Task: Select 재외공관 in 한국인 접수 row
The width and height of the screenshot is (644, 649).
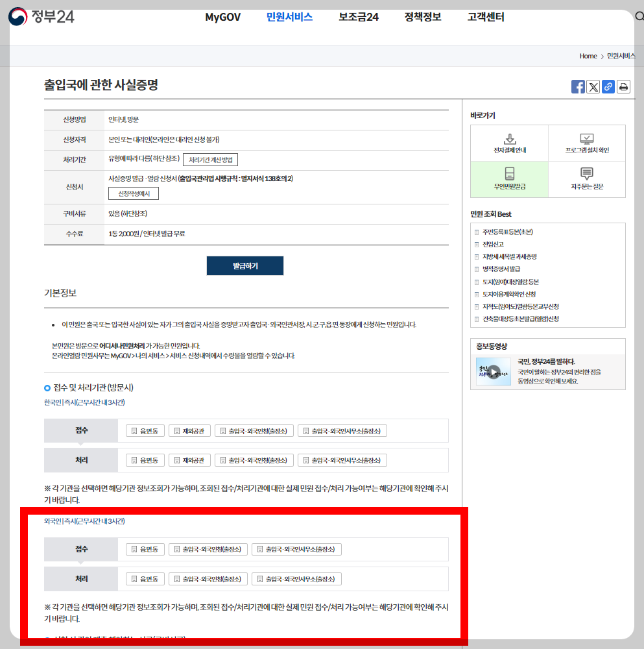Action: 189,431
